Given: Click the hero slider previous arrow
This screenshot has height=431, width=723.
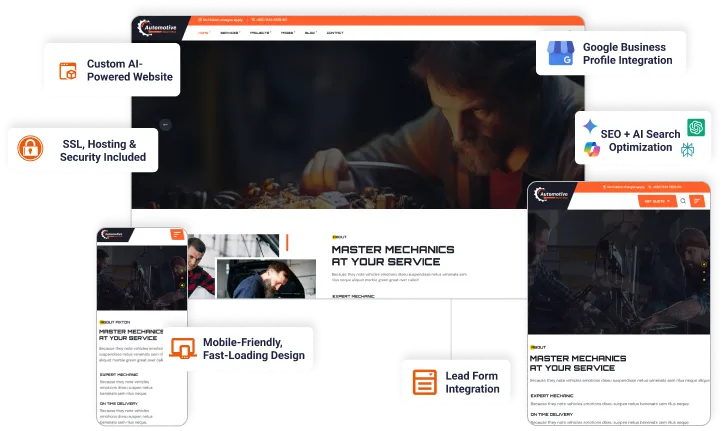Looking at the screenshot, I should [165, 125].
